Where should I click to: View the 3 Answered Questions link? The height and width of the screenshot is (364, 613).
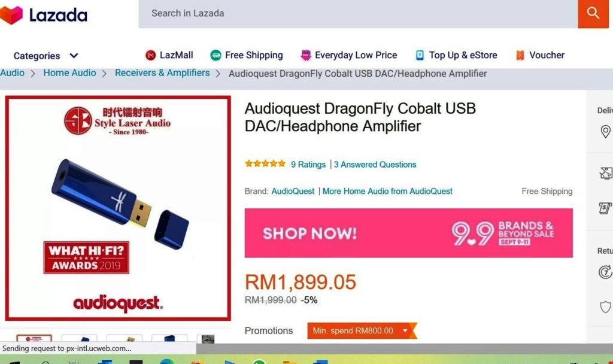click(375, 165)
